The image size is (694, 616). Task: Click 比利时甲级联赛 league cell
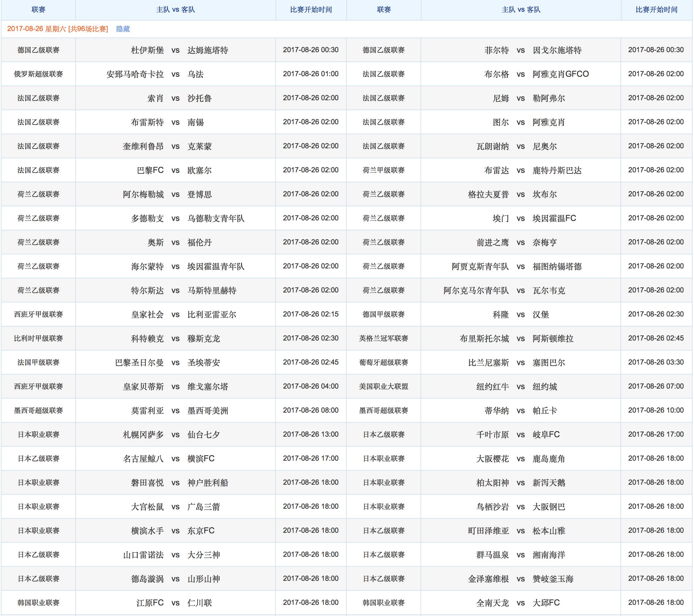(x=38, y=338)
